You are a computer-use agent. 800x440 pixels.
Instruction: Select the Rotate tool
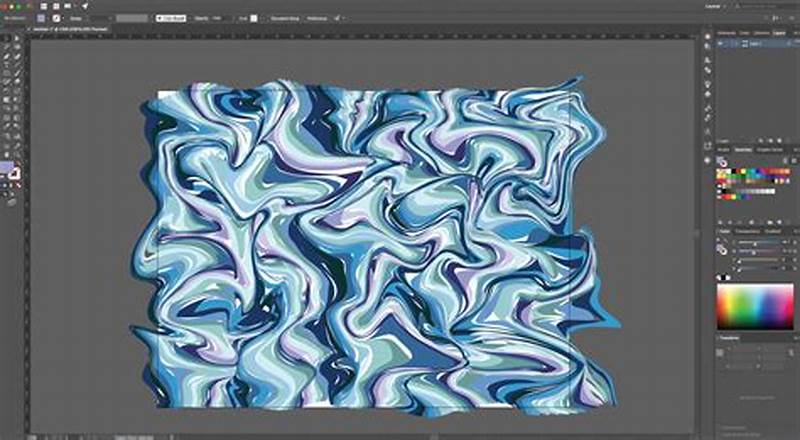(6, 91)
